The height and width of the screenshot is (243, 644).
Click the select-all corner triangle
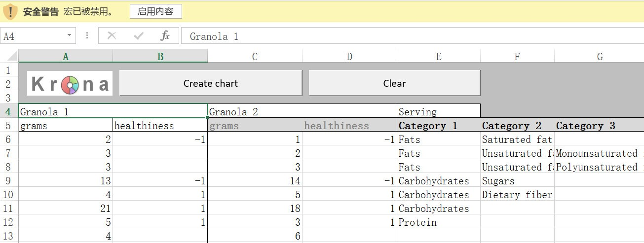click(9, 56)
